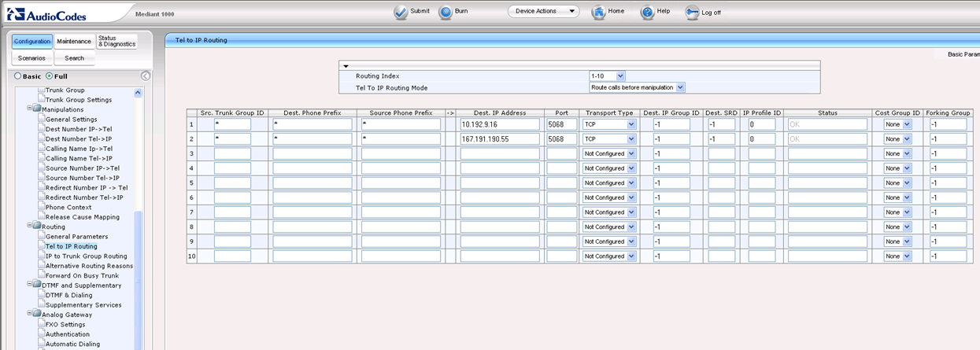Viewport: 980px width, 350px height.
Task: Collapse the navigation pane with the arrow icon
Action: 146,76
